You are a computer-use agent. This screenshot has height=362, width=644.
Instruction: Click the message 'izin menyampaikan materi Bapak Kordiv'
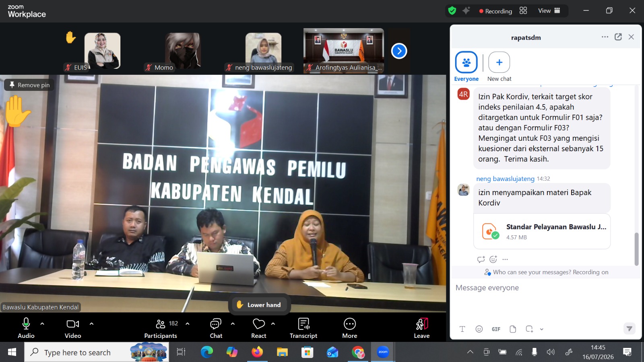pyautogui.click(x=542, y=197)
